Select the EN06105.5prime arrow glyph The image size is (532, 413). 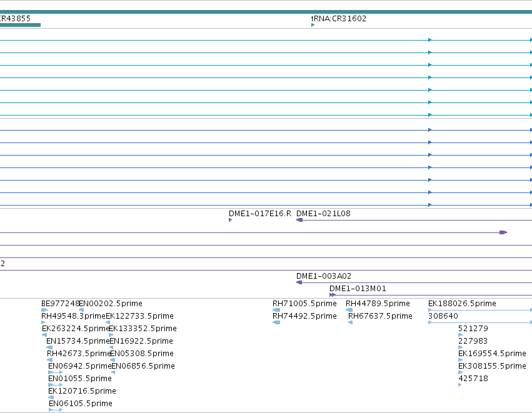[56, 410]
